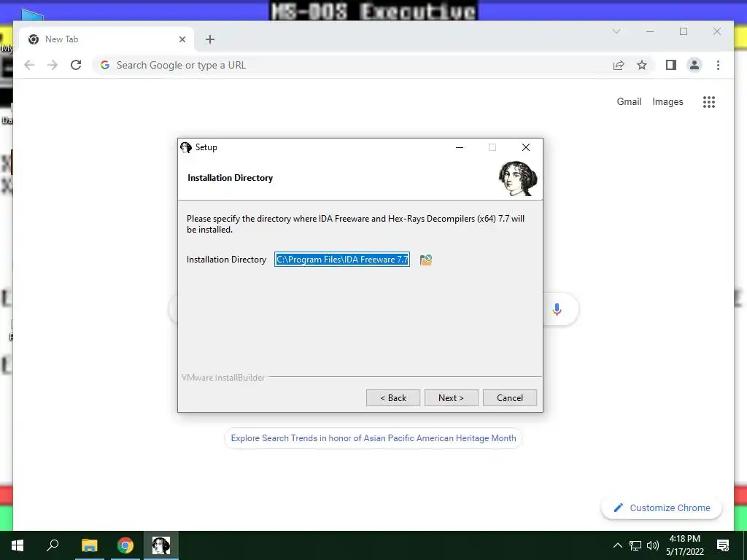The height and width of the screenshot is (560, 747).
Task: Click the Setup title bar IDA icon
Action: point(186,147)
